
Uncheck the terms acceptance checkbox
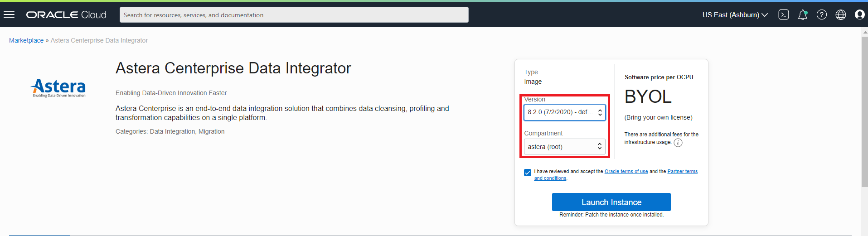[x=528, y=173]
